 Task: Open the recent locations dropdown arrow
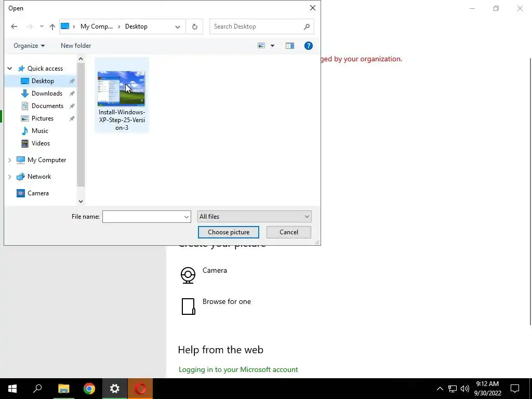[42, 26]
